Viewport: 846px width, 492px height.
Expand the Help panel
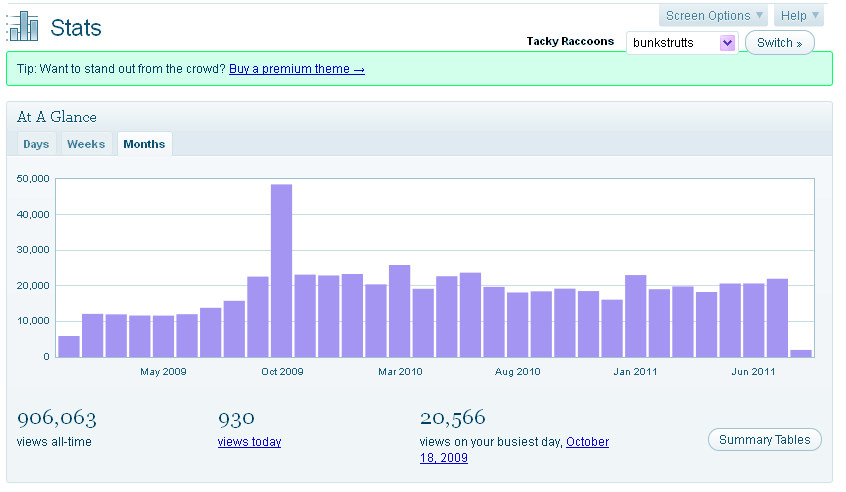tap(800, 16)
